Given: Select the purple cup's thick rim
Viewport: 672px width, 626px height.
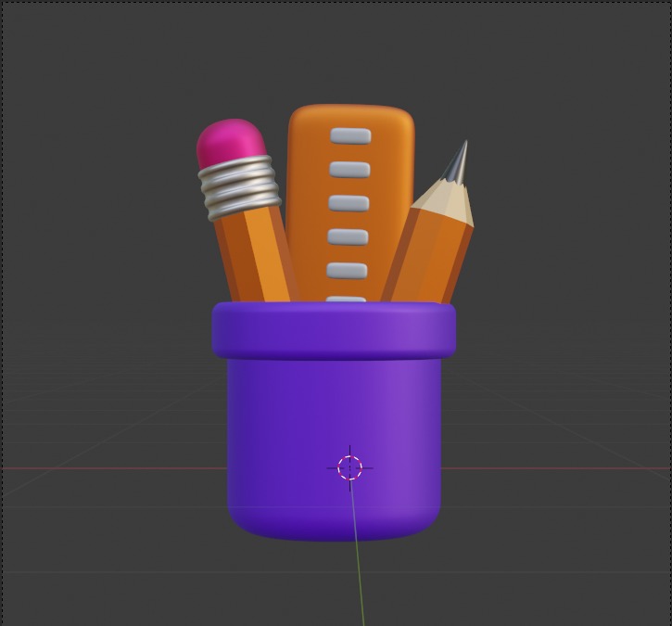Looking at the screenshot, I should [x=334, y=330].
